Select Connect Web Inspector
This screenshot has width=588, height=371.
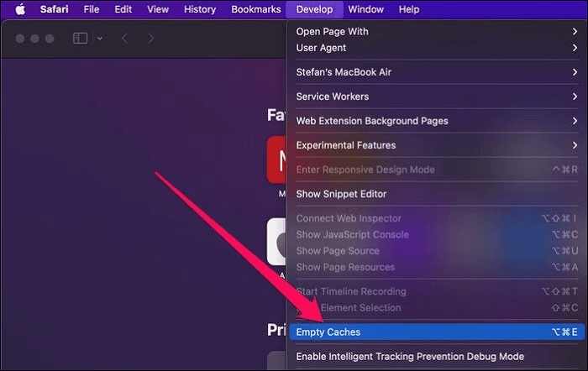(437, 218)
